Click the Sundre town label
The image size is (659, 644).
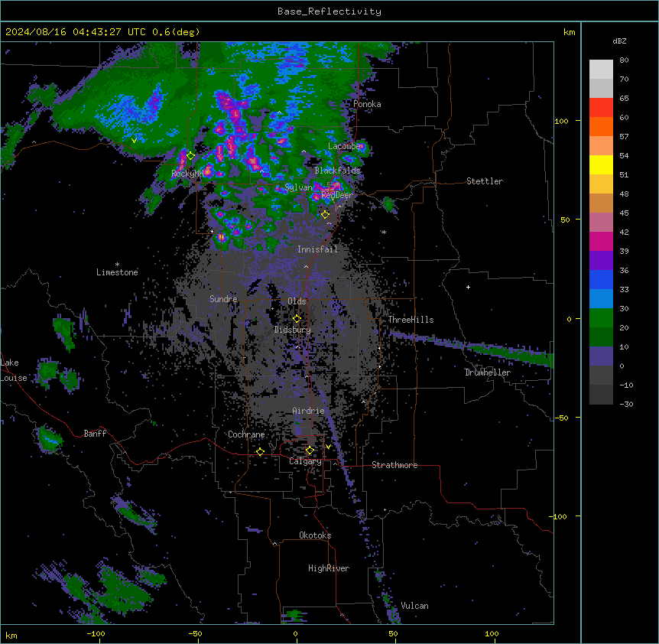(223, 299)
